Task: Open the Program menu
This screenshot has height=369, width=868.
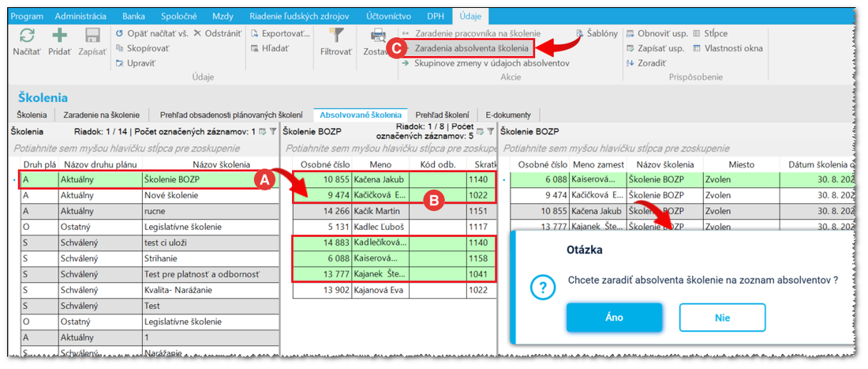Action: [x=27, y=16]
